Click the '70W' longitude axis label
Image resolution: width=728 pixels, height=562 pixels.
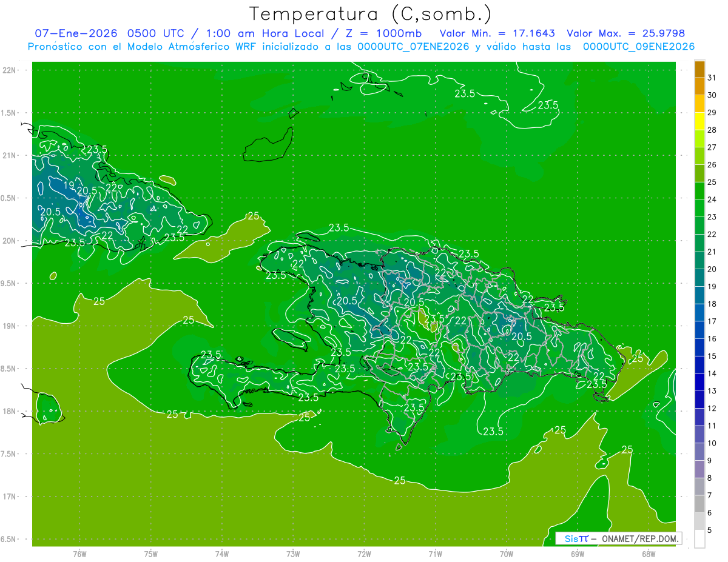pyautogui.click(x=506, y=554)
